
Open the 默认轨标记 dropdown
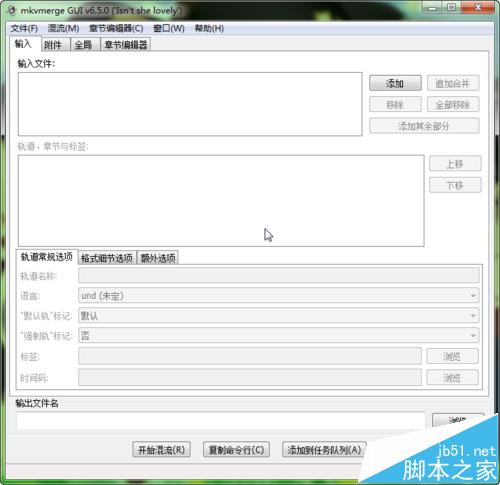(279, 316)
